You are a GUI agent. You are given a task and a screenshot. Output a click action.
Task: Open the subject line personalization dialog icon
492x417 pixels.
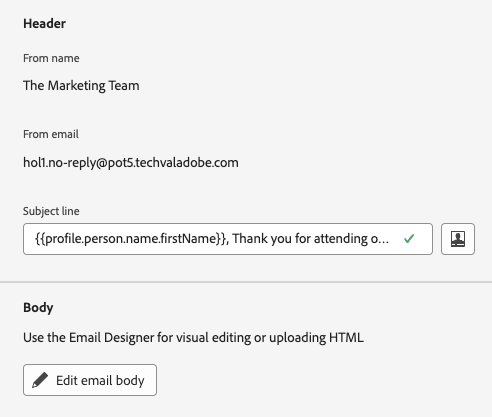click(458, 239)
